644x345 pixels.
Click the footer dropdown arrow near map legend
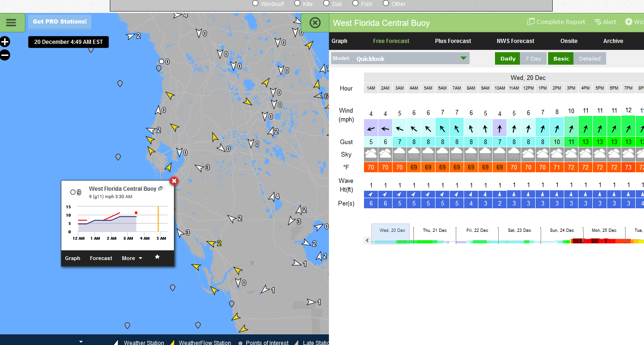point(81,341)
